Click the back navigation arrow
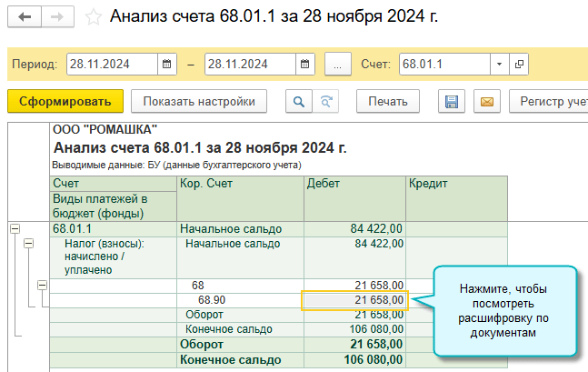 click(x=25, y=17)
